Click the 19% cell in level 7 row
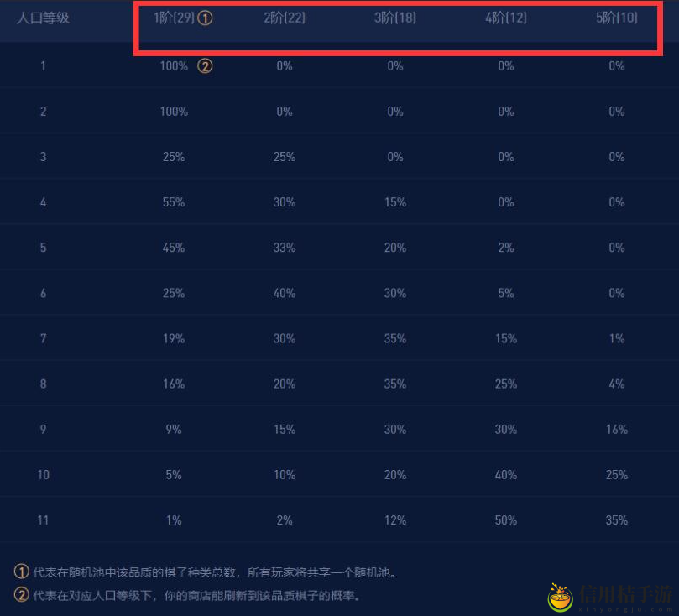The height and width of the screenshot is (616, 679). click(x=174, y=338)
